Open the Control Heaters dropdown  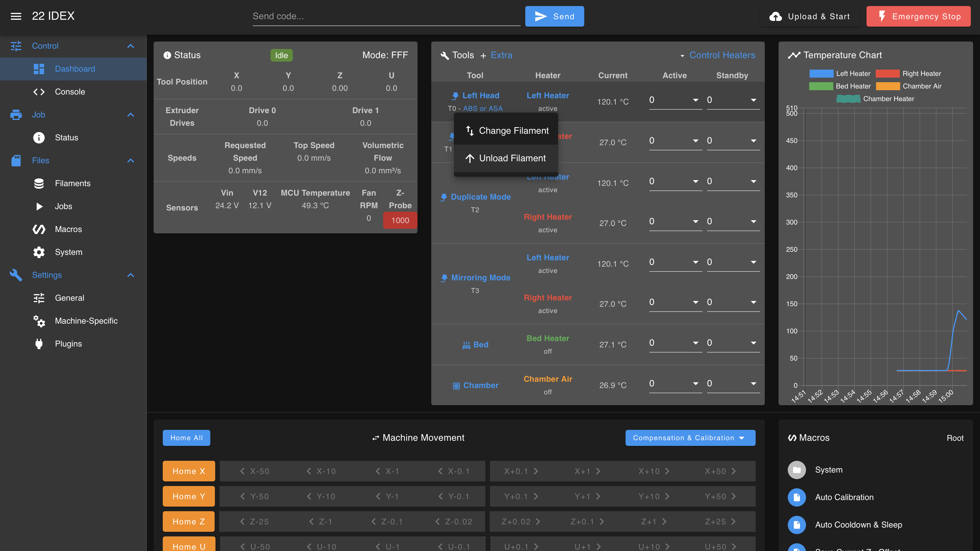718,55
